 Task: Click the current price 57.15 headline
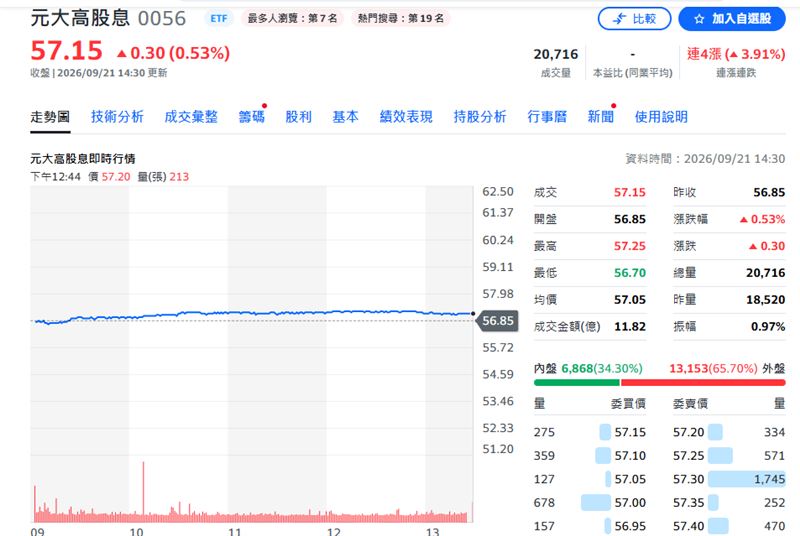(66, 51)
